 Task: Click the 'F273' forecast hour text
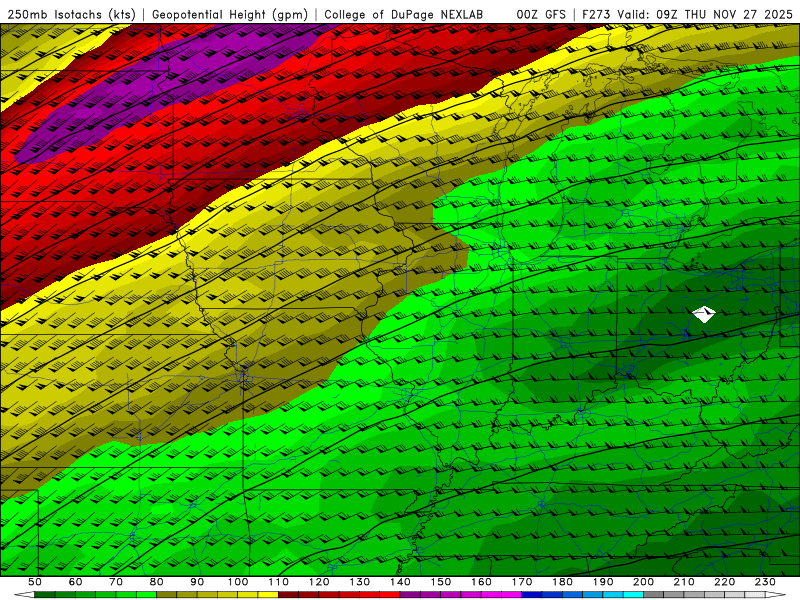point(597,14)
